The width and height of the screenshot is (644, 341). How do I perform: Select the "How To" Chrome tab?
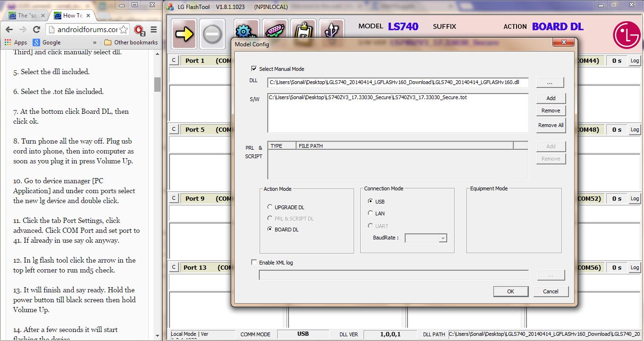[71, 16]
